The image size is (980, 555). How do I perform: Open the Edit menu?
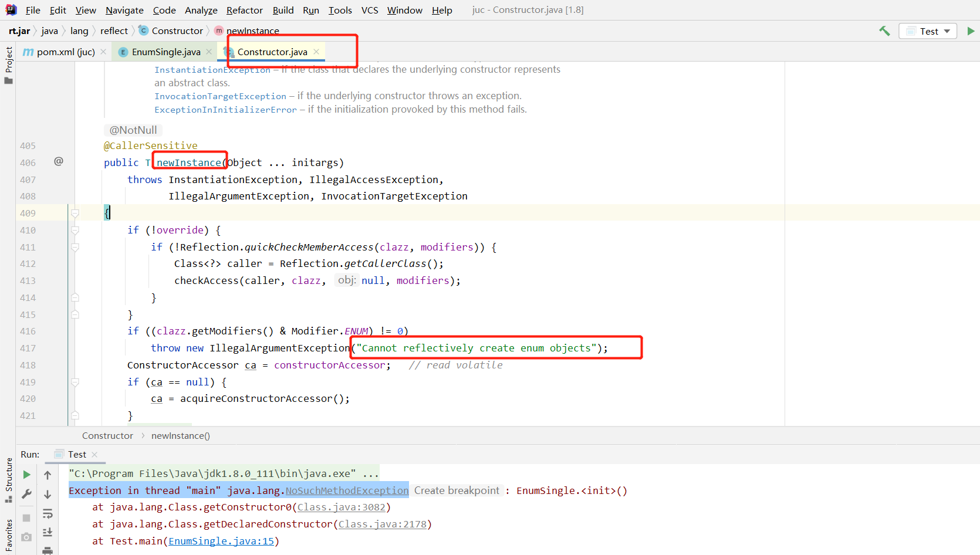coord(58,10)
